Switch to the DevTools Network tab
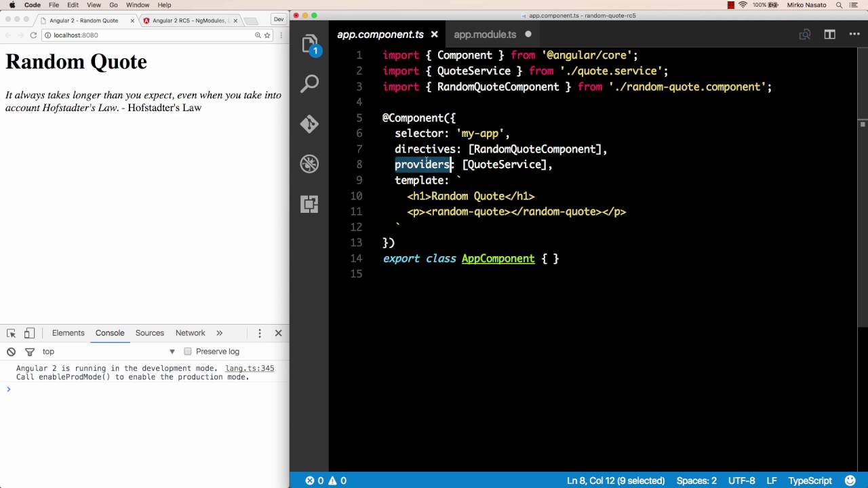 point(190,333)
